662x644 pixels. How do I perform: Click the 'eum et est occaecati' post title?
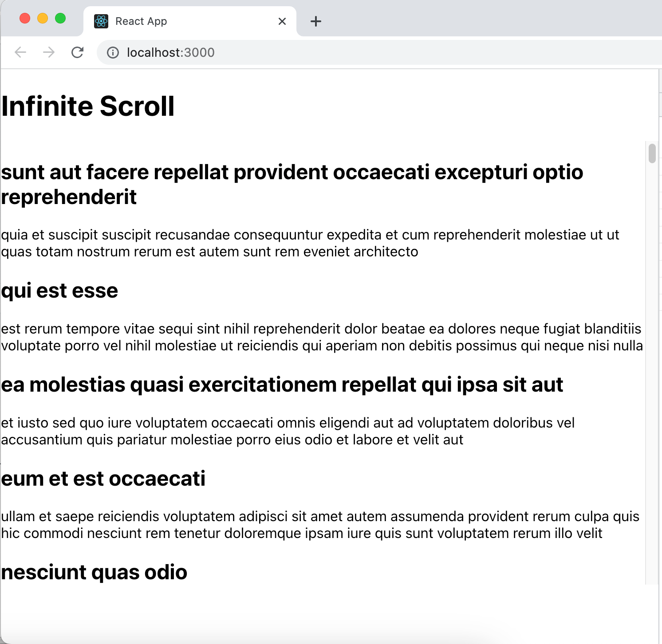point(103,479)
